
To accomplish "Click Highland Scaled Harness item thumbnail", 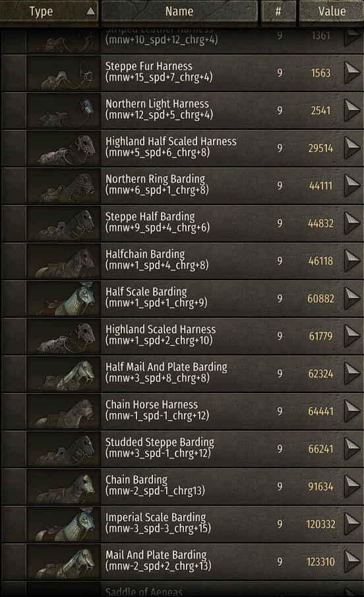I will point(63,336).
